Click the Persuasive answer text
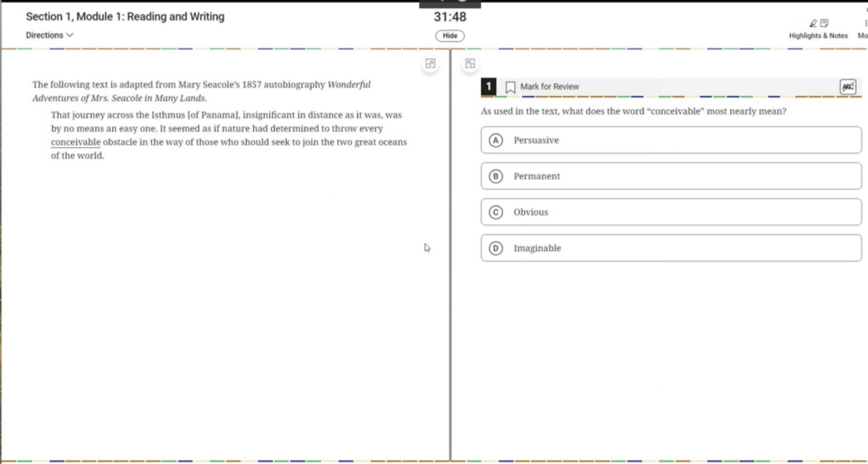 click(536, 140)
